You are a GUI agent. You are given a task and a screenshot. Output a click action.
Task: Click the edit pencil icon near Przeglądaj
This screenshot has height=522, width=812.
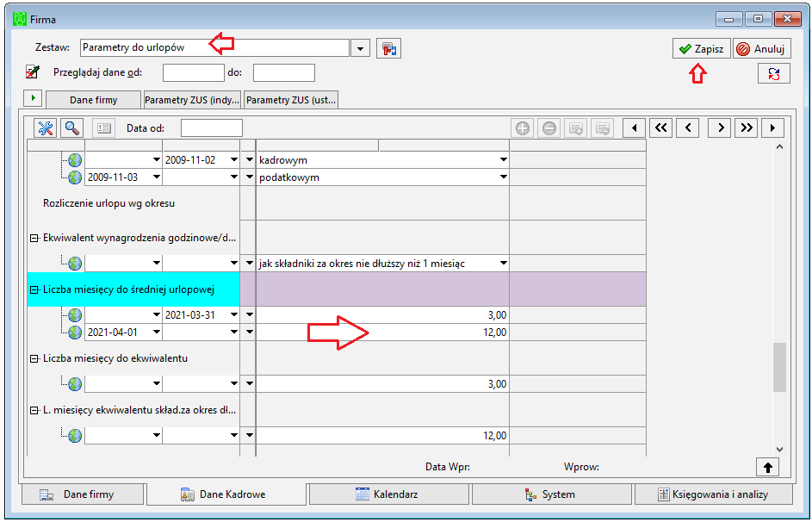pos(33,72)
